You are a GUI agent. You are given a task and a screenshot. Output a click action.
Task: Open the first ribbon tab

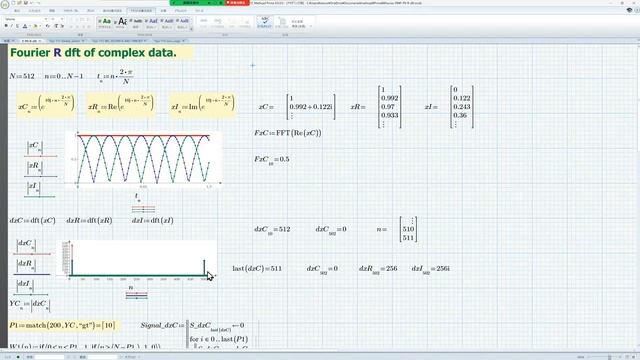click(x=17, y=11)
